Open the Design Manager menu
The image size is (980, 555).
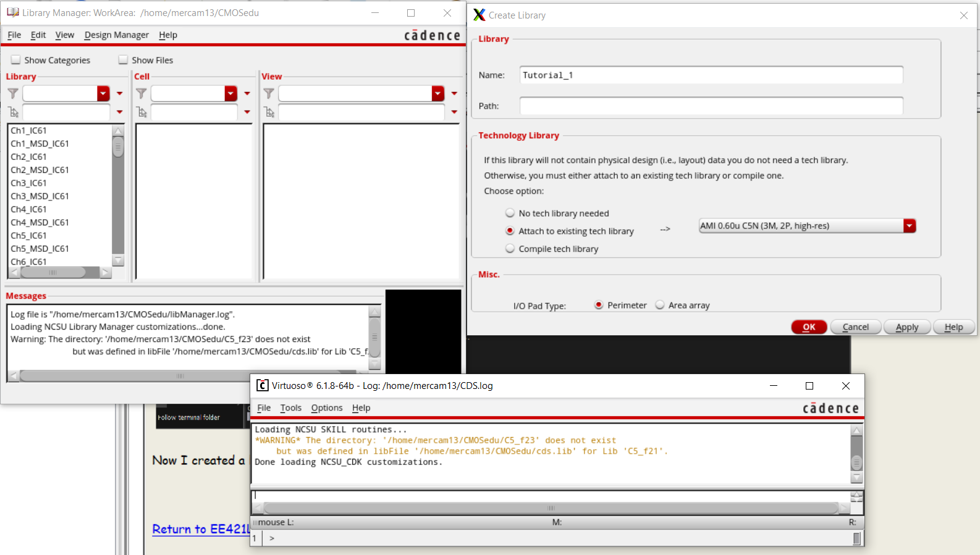pos(116,35)
